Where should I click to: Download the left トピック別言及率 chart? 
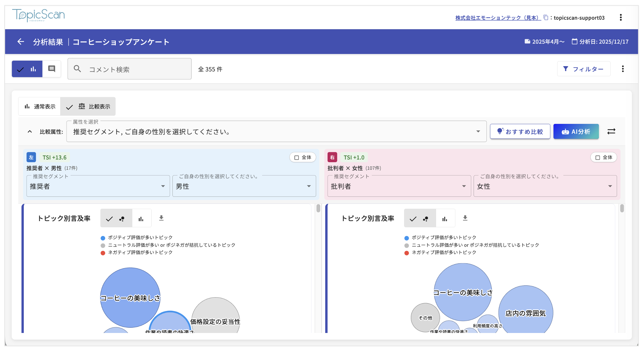pyautogui.click(x=161, y=218)
